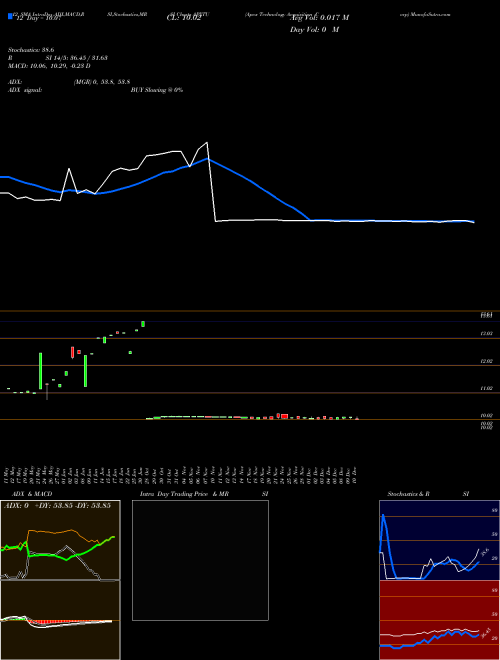Click the Stochastics & R panel title

point(408,494)
